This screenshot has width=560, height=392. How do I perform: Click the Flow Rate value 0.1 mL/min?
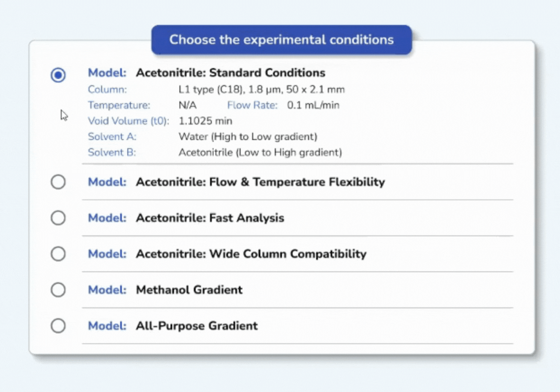pos(313,105)
